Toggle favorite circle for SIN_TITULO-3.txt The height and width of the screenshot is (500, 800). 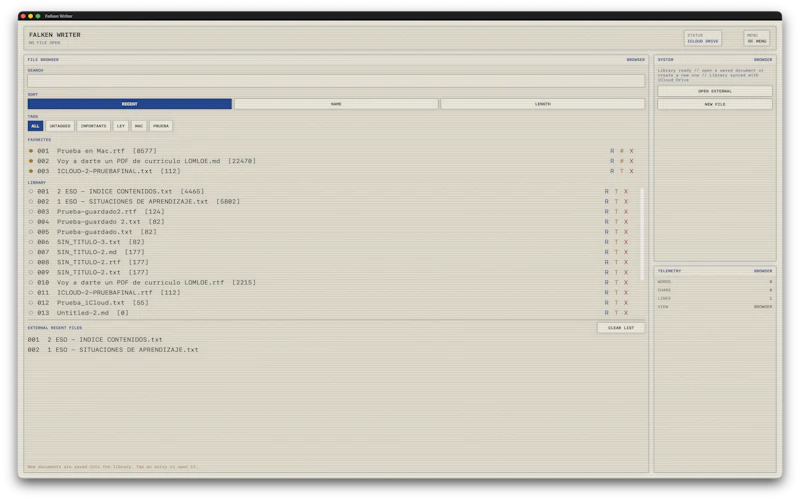point(31,242)
